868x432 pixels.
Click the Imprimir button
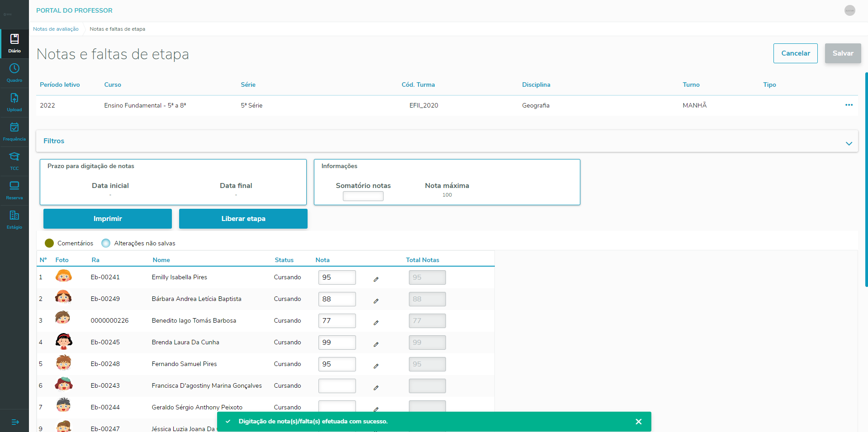[108, 219]
